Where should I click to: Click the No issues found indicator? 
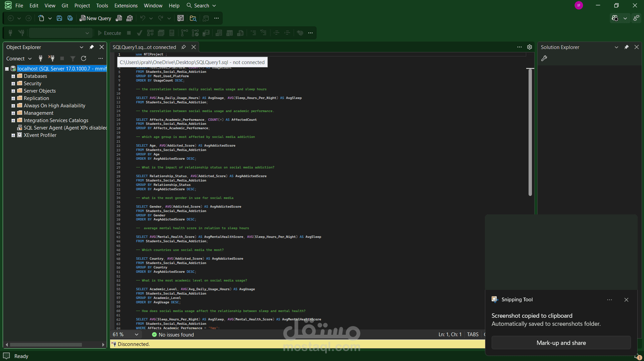(173, 334)
